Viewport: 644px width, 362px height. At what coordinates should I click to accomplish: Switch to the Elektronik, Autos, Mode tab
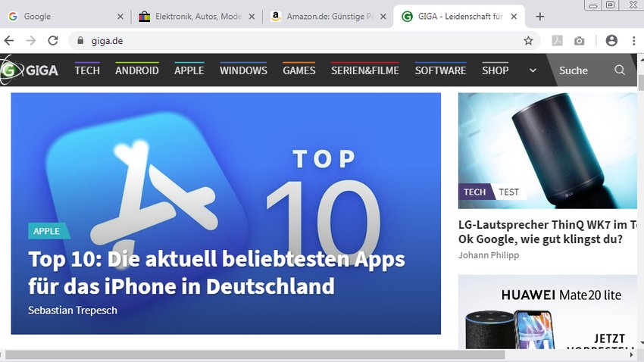[x=197, y=17]
